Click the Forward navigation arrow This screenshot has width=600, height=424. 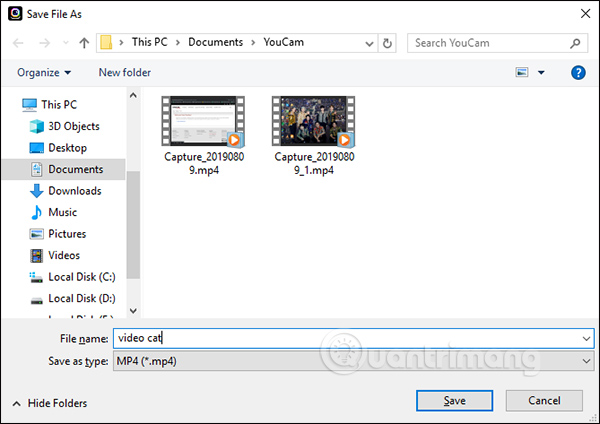point(45,43)
